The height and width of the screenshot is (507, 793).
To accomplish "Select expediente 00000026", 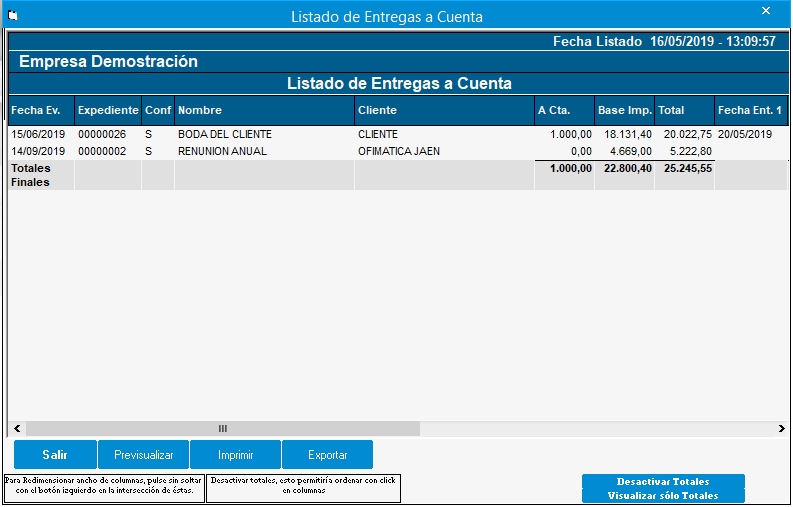I will [x=102, y=135].
